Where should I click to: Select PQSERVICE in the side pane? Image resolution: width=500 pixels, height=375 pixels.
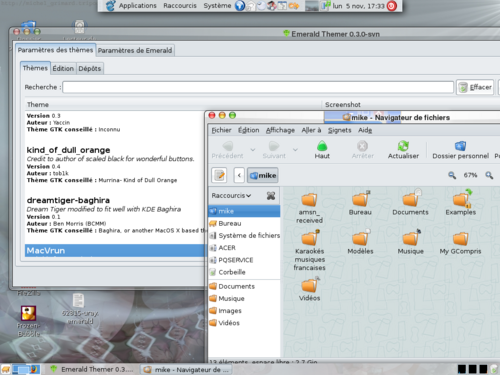[x=245, y=260]
